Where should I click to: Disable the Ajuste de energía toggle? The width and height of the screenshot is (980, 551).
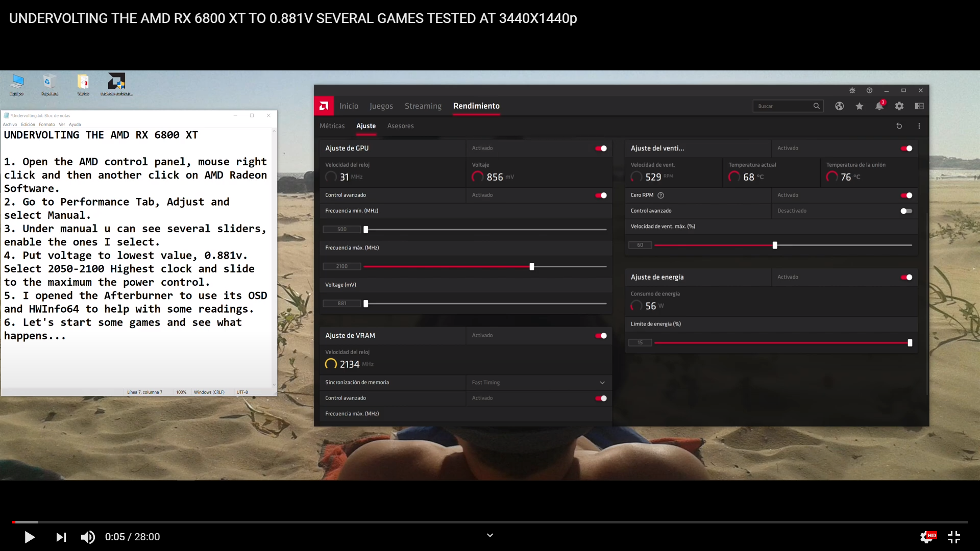(x=906, y=278)
